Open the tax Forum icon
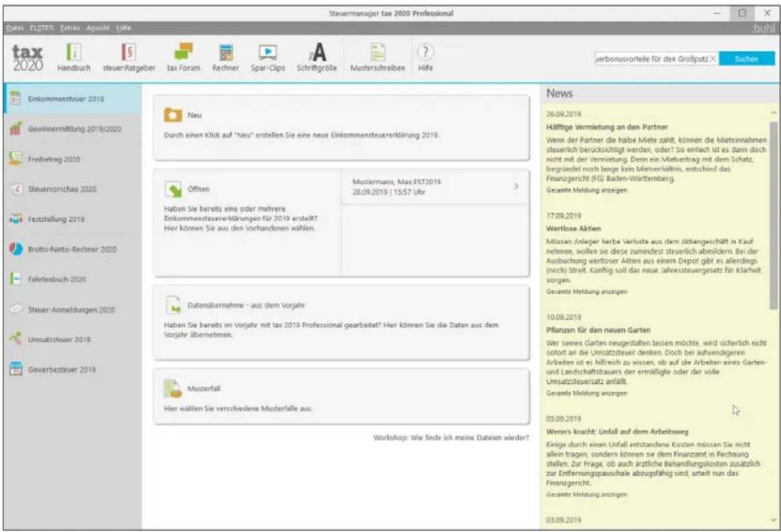Image resolution: width=781 pixels, height=532 pixels. (184, 52)
